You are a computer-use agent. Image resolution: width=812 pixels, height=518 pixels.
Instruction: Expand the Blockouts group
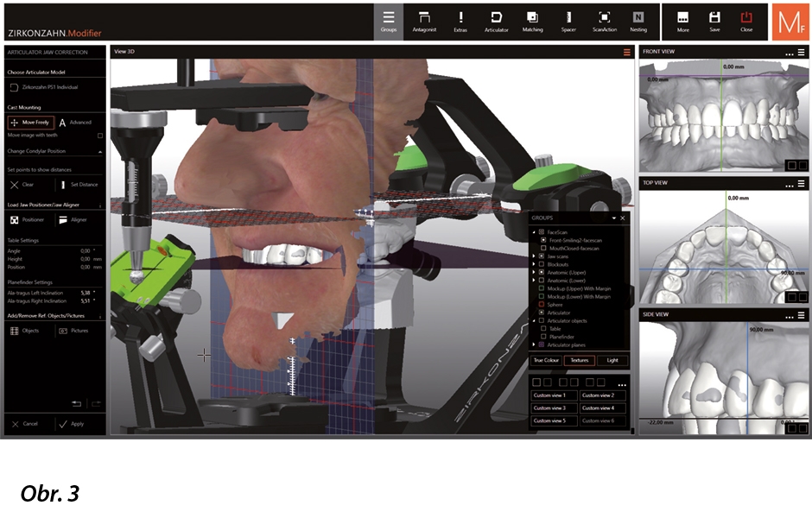(x=534, y=264)
